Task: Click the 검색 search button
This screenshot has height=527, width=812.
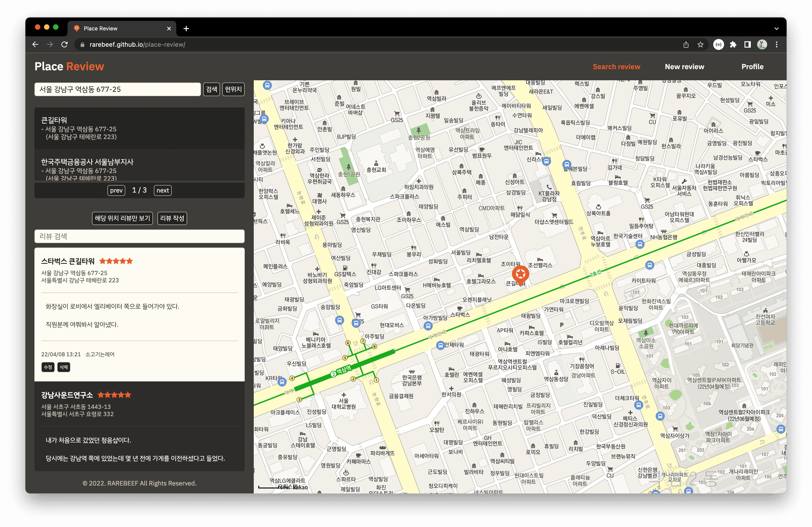Action: click(x=211, y=89)
